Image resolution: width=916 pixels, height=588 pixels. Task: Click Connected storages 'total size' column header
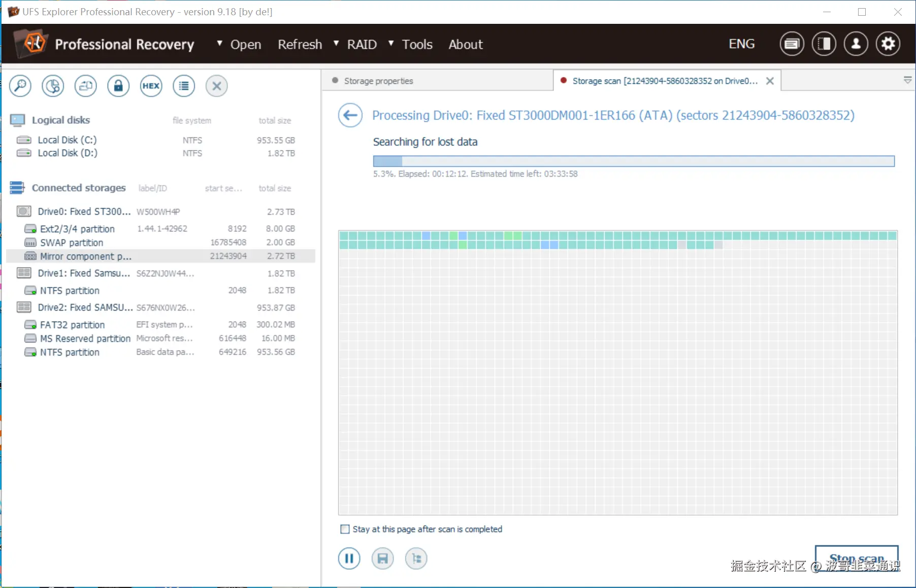tap(275, 188)
